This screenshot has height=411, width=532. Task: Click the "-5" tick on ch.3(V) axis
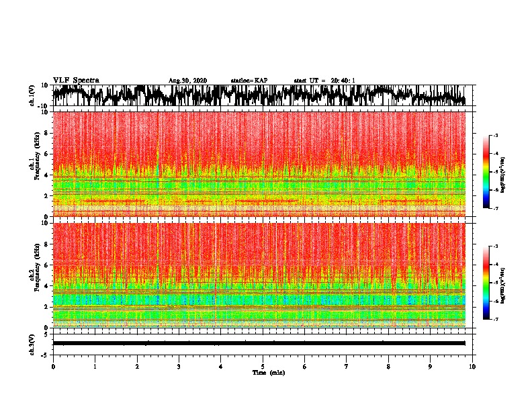(x=44, y=355)
